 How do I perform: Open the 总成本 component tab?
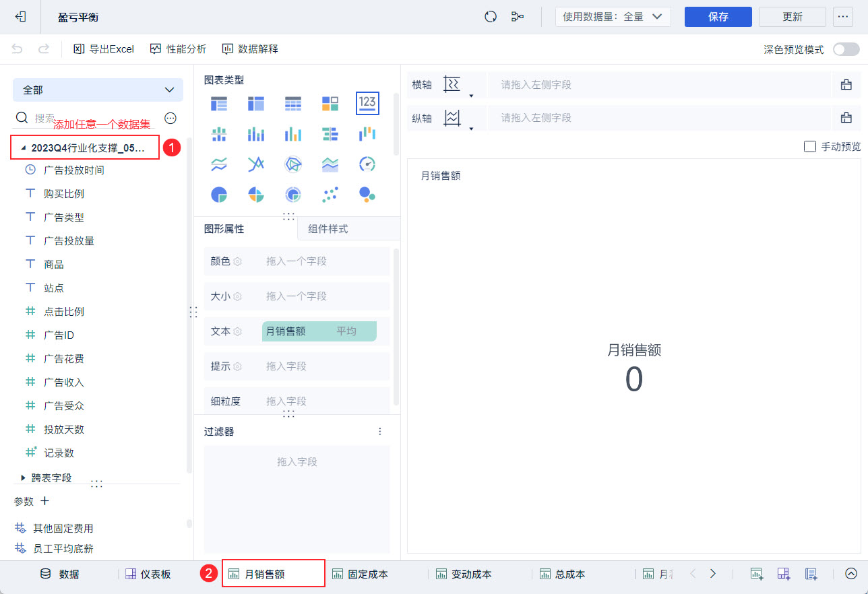point(564,574)
